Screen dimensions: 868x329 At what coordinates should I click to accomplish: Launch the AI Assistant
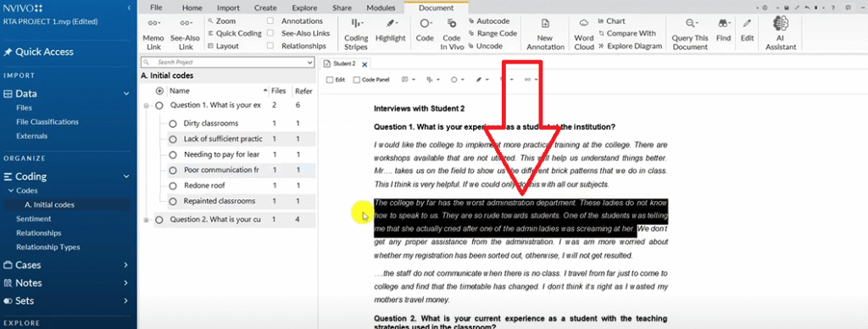[x=781, y=34]
